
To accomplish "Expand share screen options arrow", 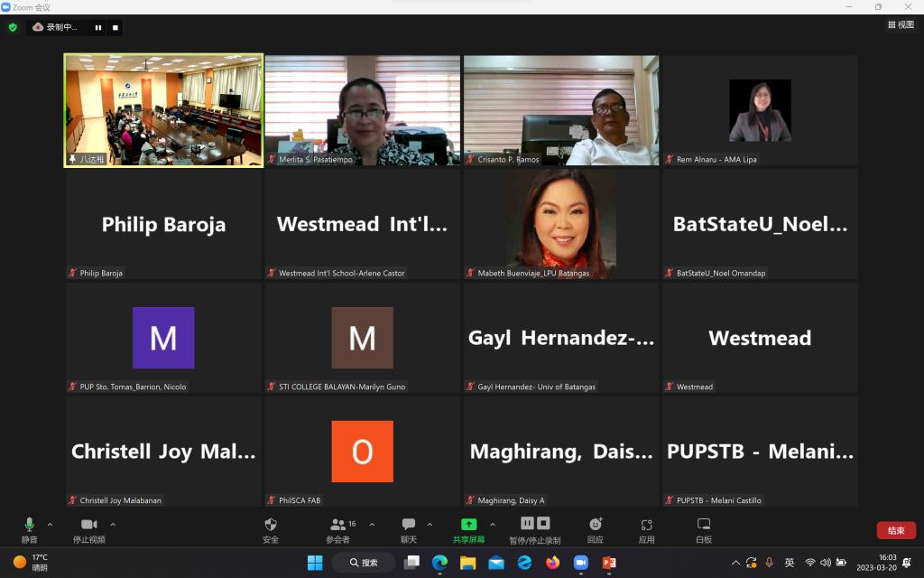I will pos(493,524).
